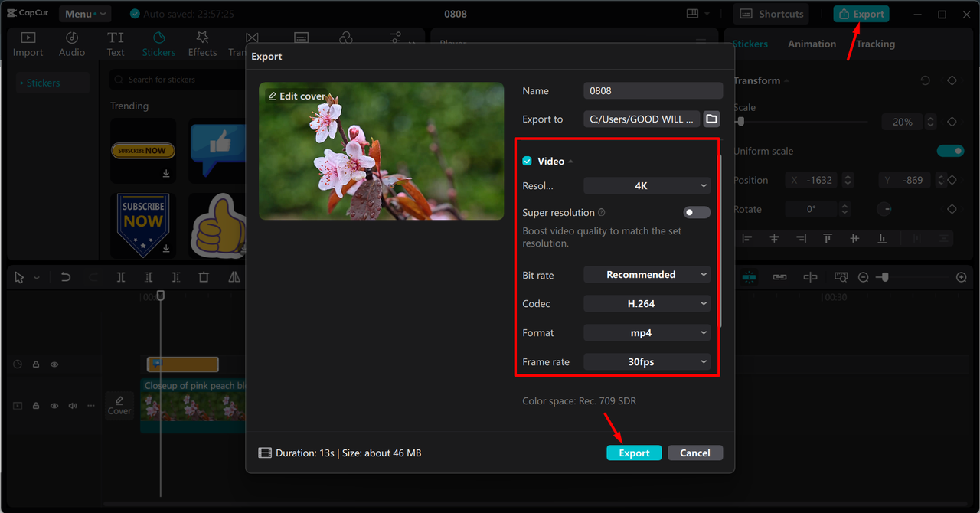Click the Delete left split icon
This screenshot has width=980, height=513.
[149, 277]
